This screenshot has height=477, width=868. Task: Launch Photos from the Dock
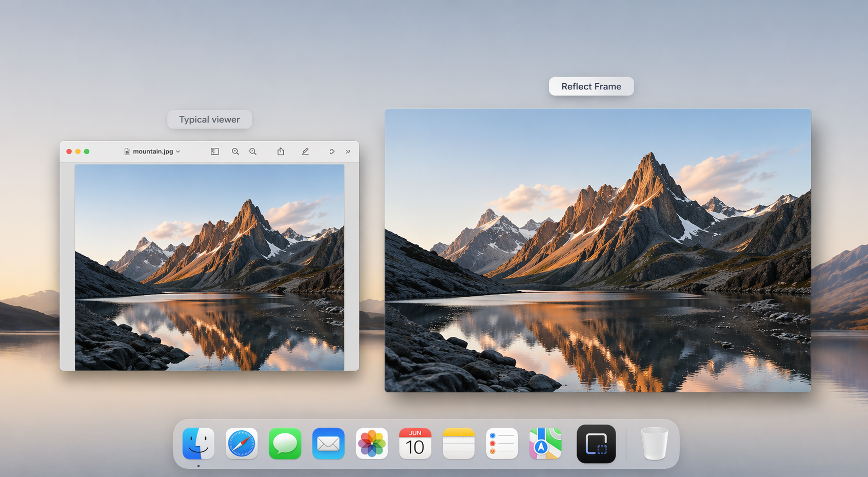pyautogui.click(x=372, y=443)
